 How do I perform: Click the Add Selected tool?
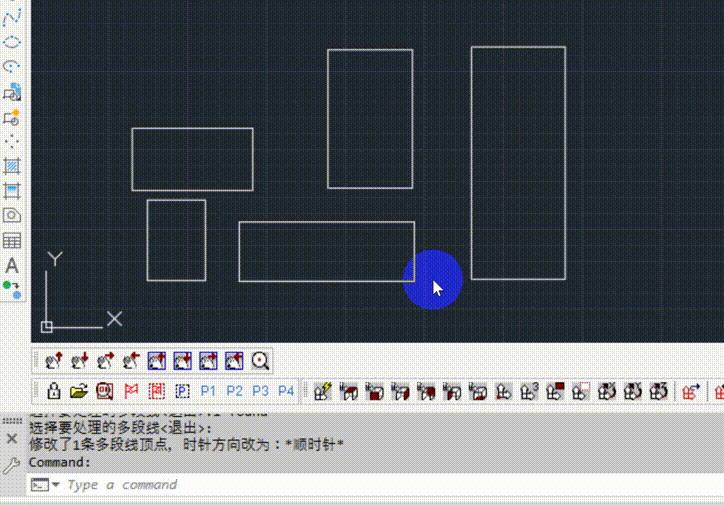click(12, 290)
